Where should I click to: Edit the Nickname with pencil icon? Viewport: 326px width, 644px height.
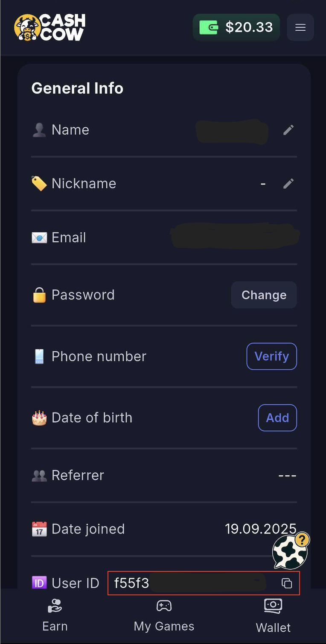[288, 184]
